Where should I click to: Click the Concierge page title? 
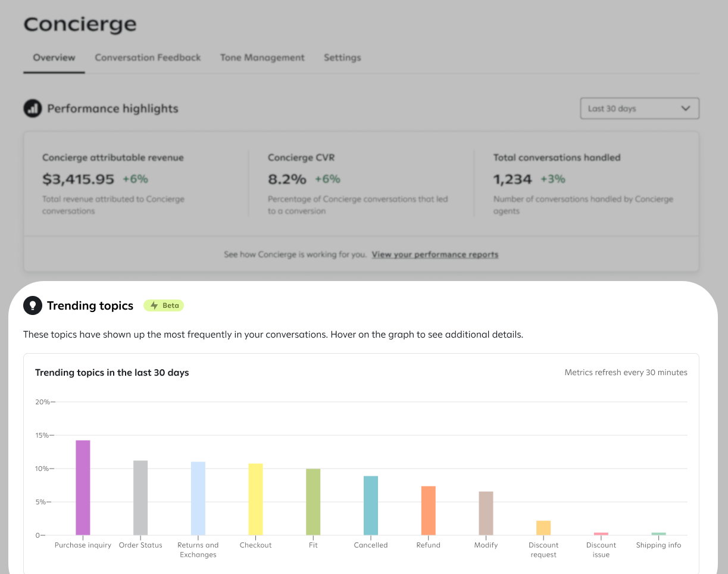[80, 24]
